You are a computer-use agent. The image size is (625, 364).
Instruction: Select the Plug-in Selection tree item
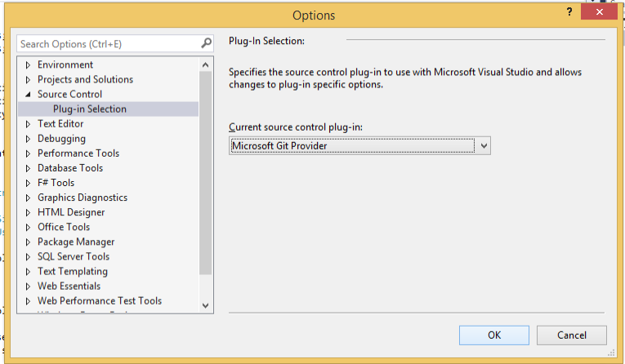[x=90, y=109]
